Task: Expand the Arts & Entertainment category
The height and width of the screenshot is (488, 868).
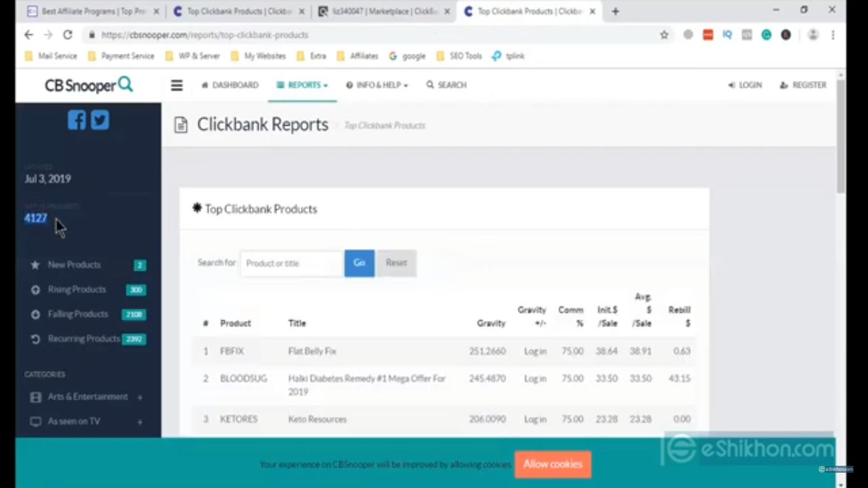Action: 139,396
